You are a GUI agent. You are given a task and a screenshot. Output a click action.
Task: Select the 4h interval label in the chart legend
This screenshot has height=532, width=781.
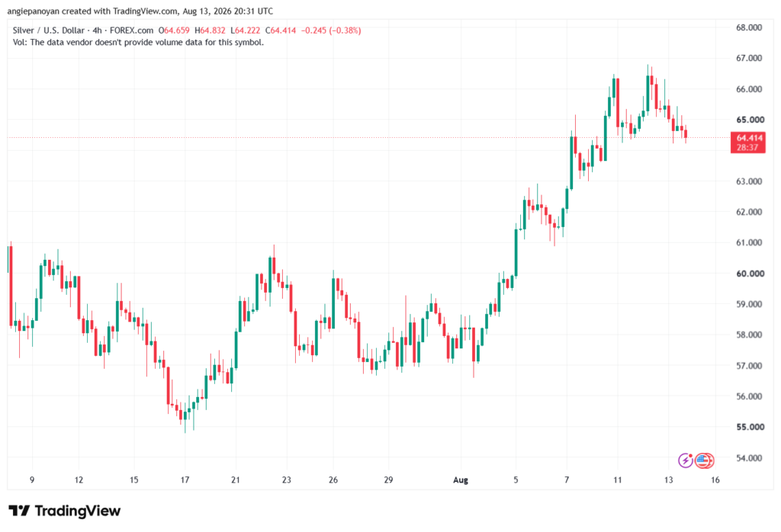pos(97,30)
